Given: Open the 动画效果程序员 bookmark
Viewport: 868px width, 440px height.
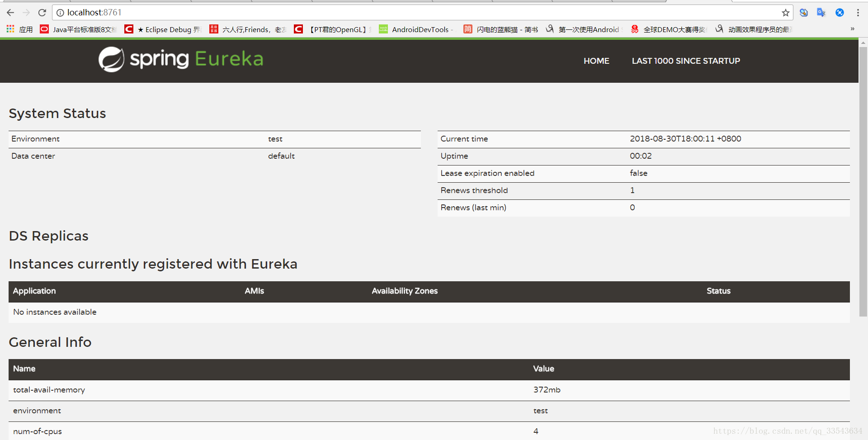Looking at the screenshot, I should pos(754,29).
